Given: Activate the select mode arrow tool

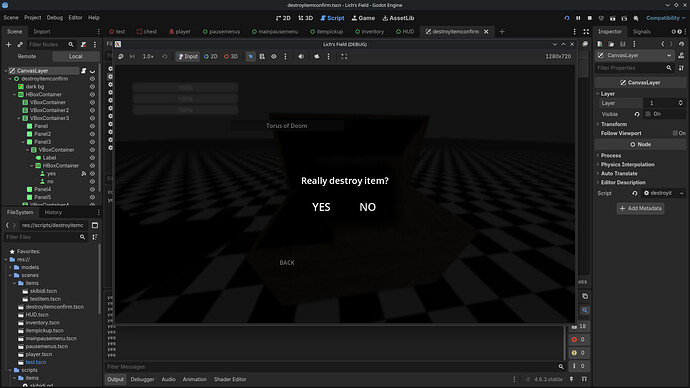Looking at the screenshot, I should (250, 56).
